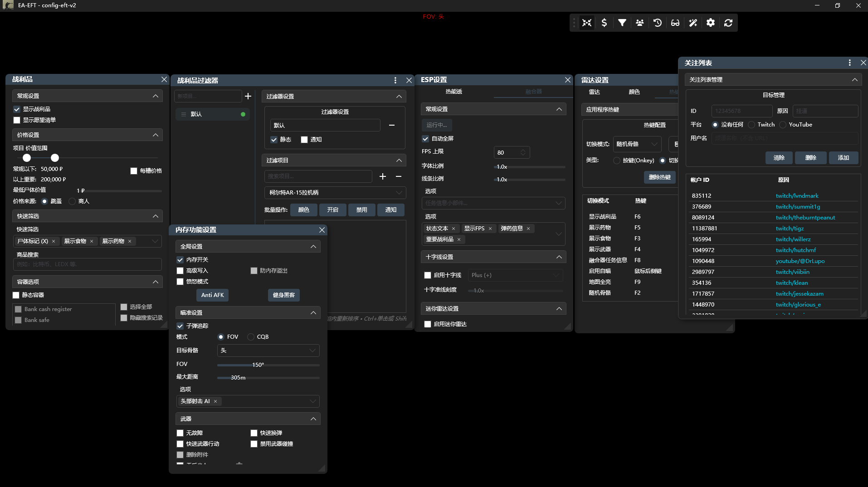Open the 目标骨骼 dropdown showing 头
The height and width of the screenshot is (487, 868).
[268, 351]
